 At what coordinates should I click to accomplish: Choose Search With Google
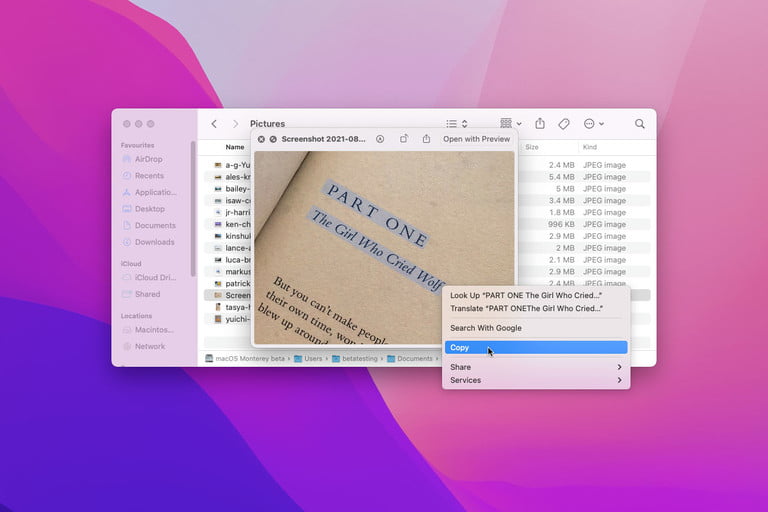pyautogui.click(x=536, y=328)
